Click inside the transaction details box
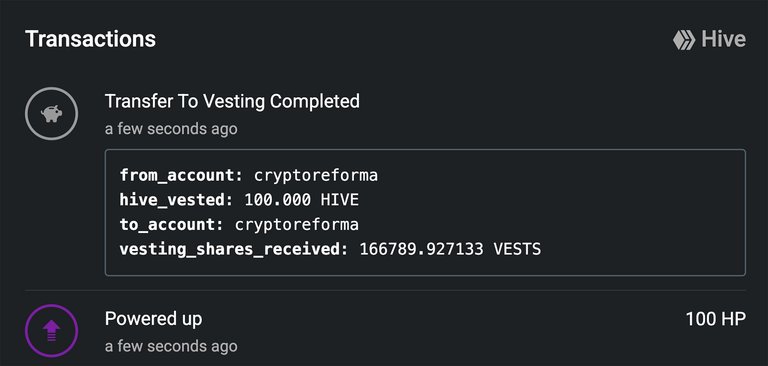Viewport: 768px width, 366px height. point(425,212)
